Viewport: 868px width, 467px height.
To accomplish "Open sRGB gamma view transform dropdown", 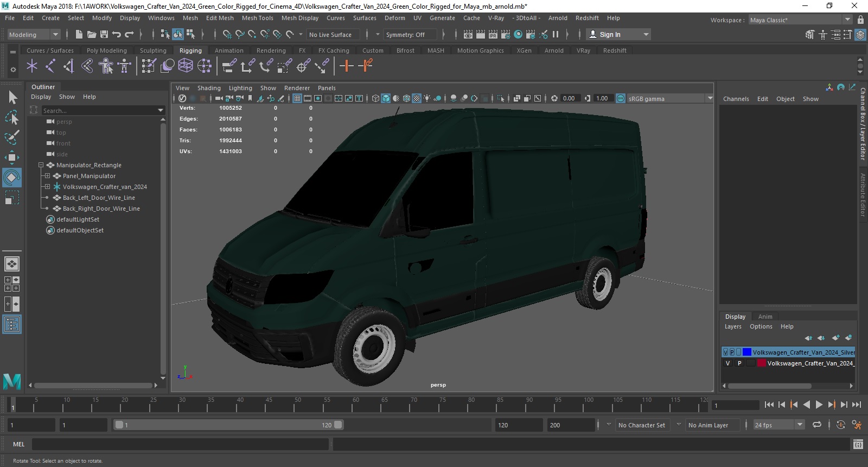I will coord(670,98).
